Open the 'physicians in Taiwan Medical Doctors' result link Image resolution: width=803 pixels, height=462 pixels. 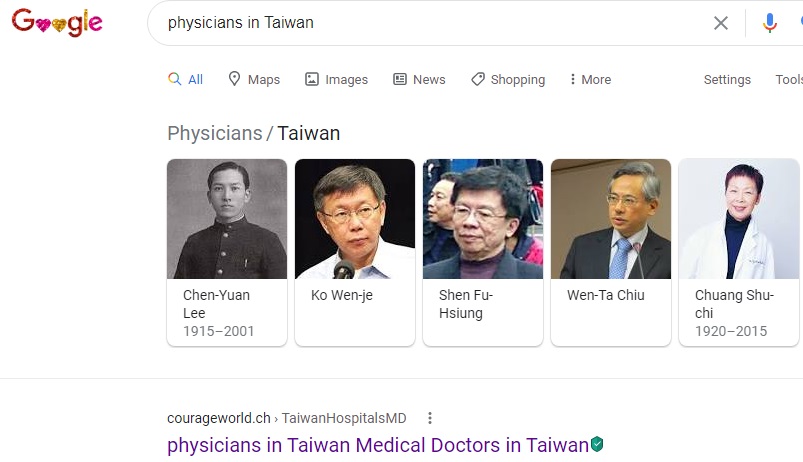tap(378, 445)
